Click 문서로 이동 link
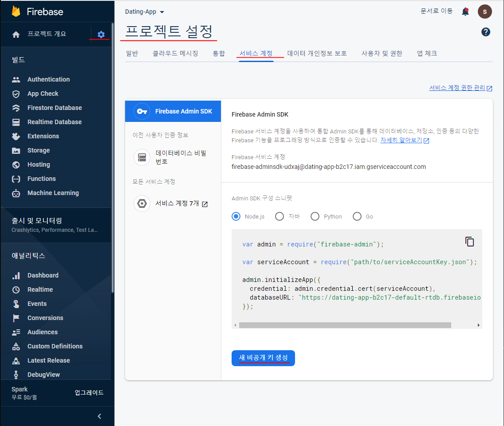 pos(437,11)
